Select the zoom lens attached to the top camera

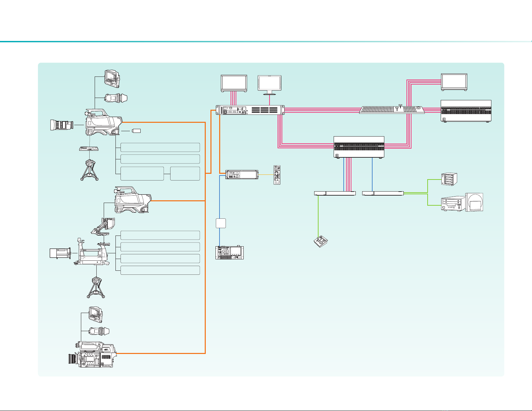61,125
